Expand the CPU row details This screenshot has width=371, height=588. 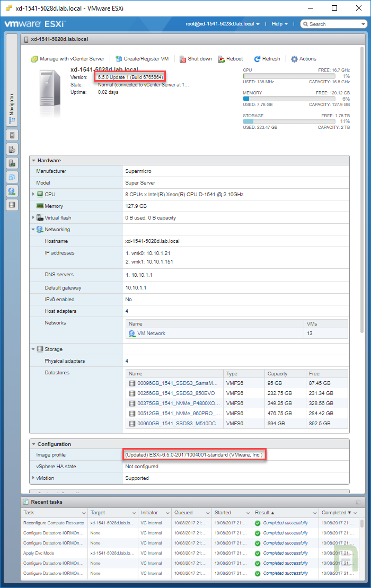[x=33, y=195]
